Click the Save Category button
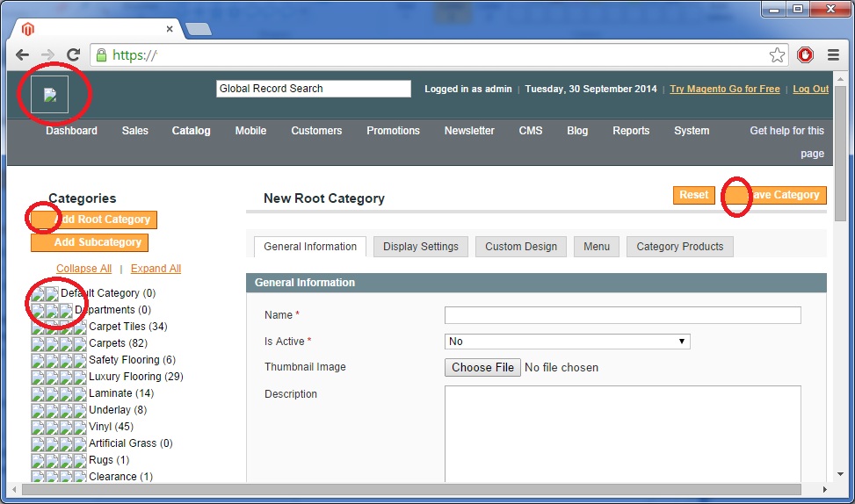Image resolution: width=855 pixels, height=504 pixels. point(776,195)
